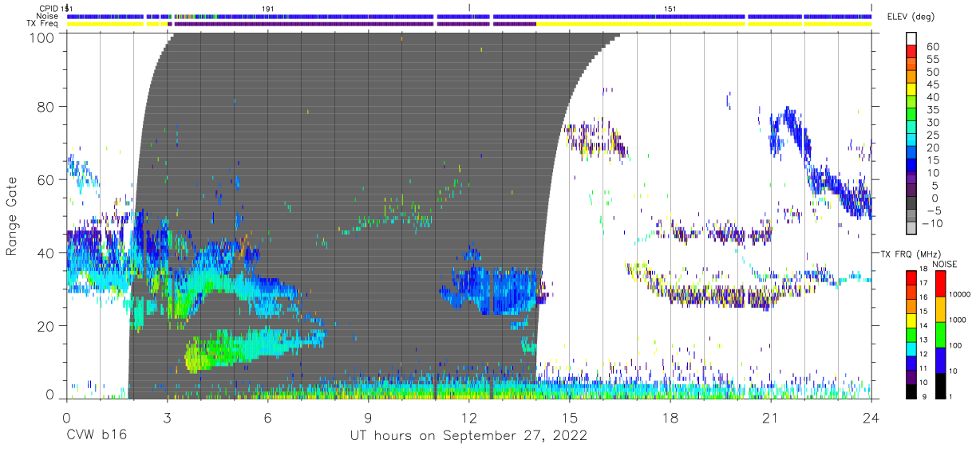The image size is (980, 452).
Task: Pick the blue segment of the NOISE colorbar
Action: coord(940,360)
